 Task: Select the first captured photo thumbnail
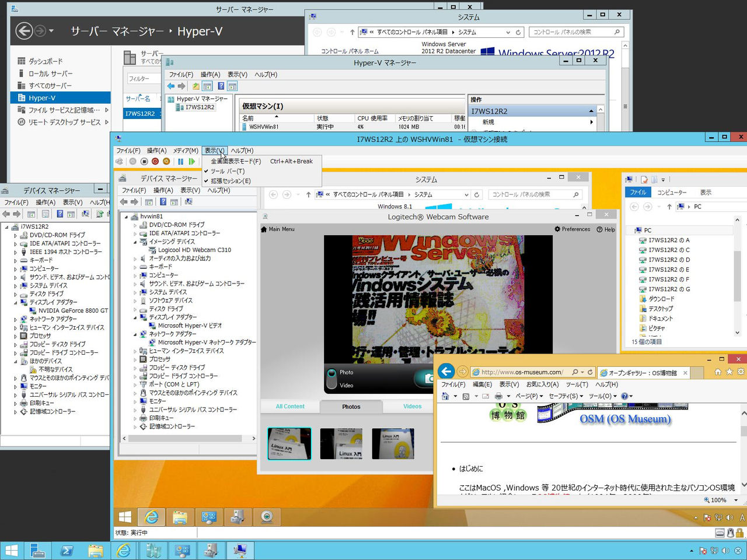[x=289, y=443]
